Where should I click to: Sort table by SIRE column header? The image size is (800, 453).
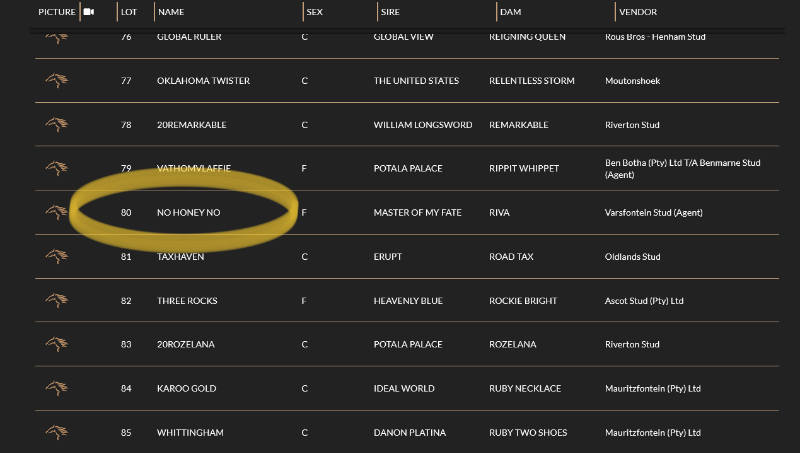[390, 12]
